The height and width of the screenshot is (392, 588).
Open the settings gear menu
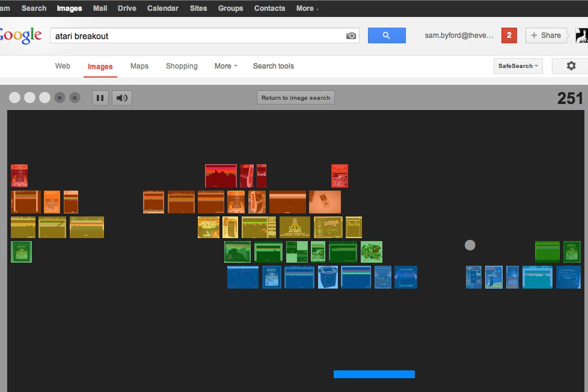coord(571,66)
